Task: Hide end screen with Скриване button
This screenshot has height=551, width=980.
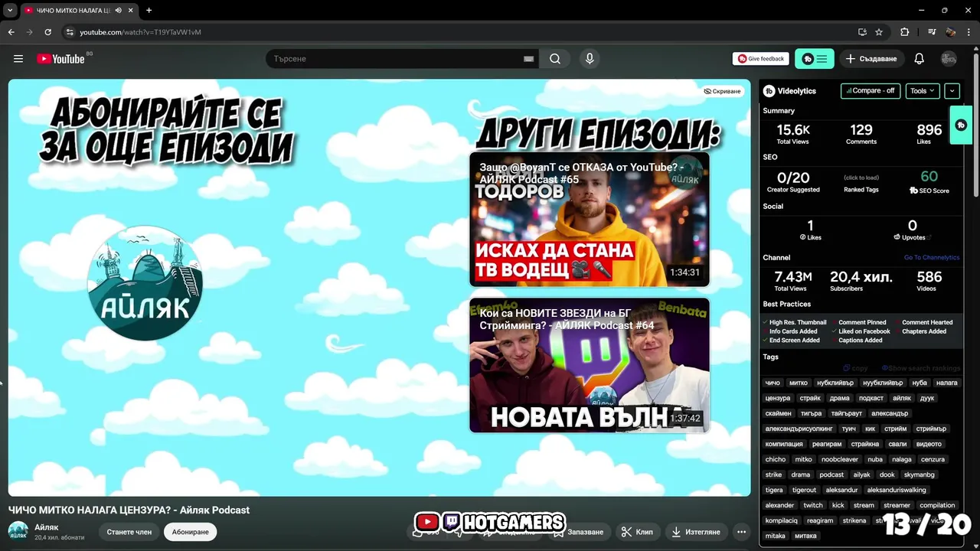Action: click(x=723, y=91)
